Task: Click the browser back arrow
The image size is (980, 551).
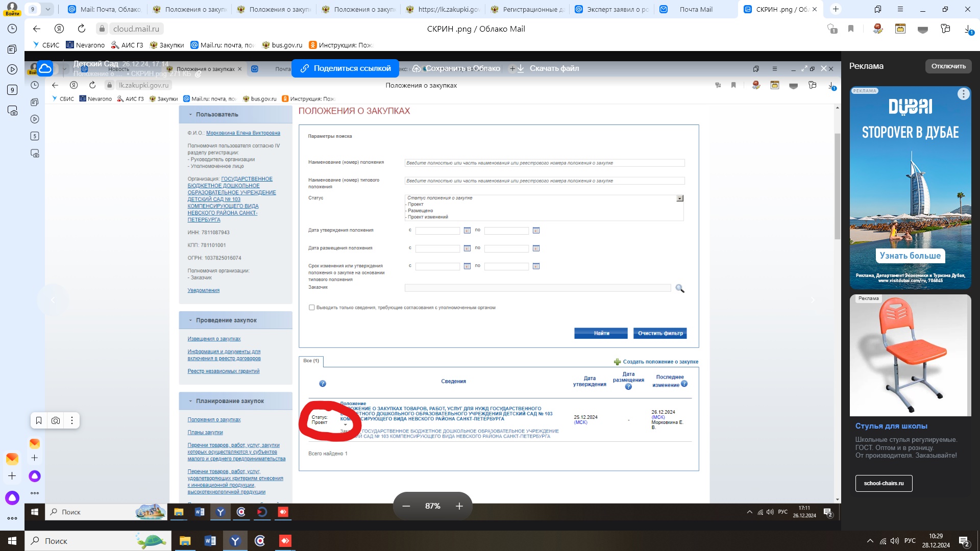Action: click(x=36, y=29)
